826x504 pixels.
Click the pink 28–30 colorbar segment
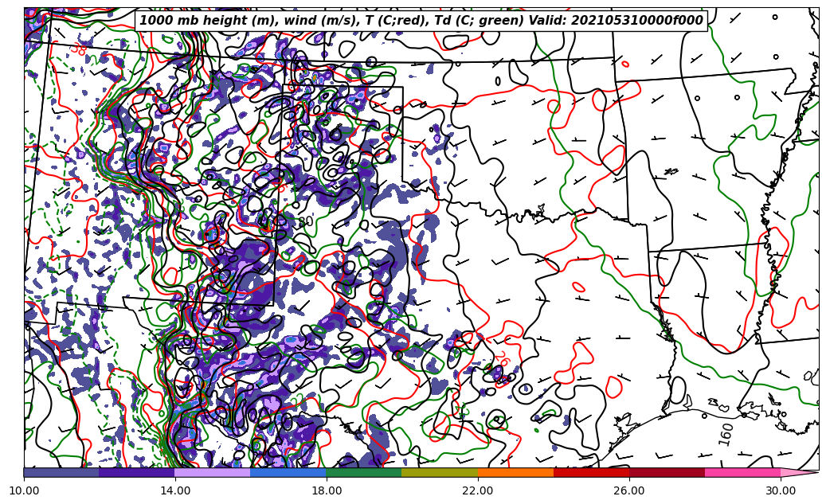tap(742, 472)
